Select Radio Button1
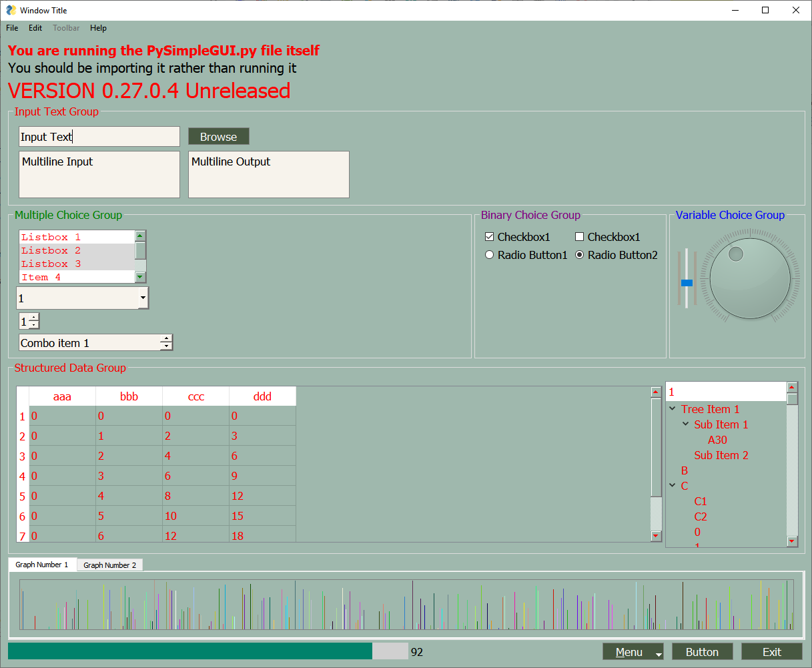This screenshot has height=668, width=812. click(x=489, y=254)
